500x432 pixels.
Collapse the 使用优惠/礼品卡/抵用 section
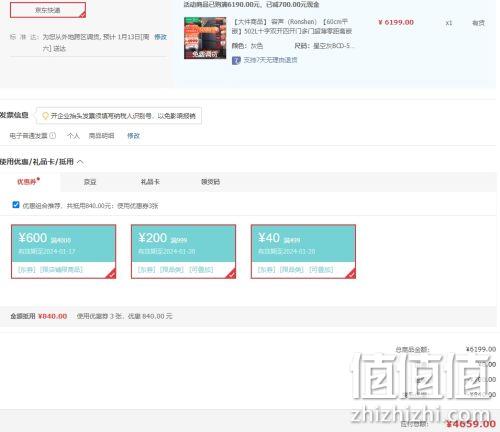pyautogui.click(x=80, y=162)
